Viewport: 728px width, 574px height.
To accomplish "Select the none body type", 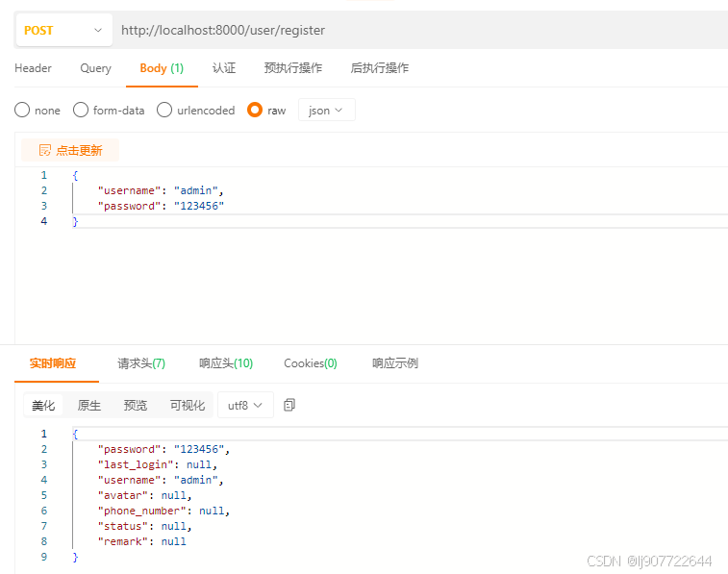I will point(38,111).
